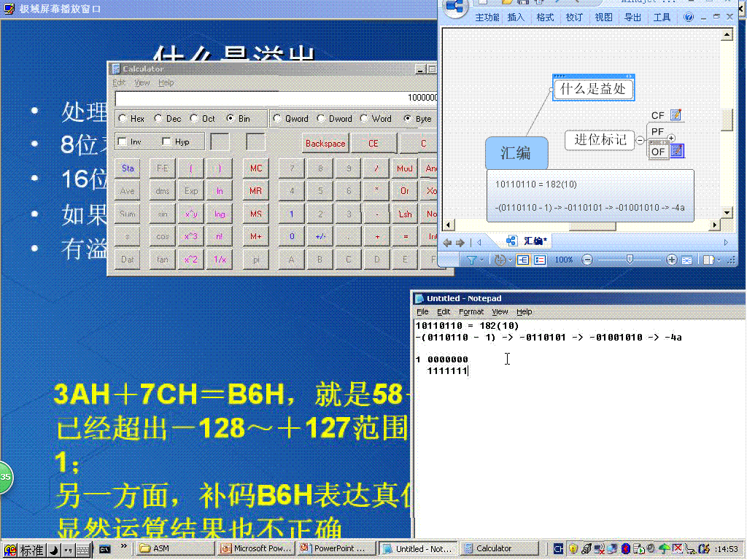Select the 汇编* document tab
Image resolution: width=747 pixels, height=560 pixels.
[x=527, y=241]
